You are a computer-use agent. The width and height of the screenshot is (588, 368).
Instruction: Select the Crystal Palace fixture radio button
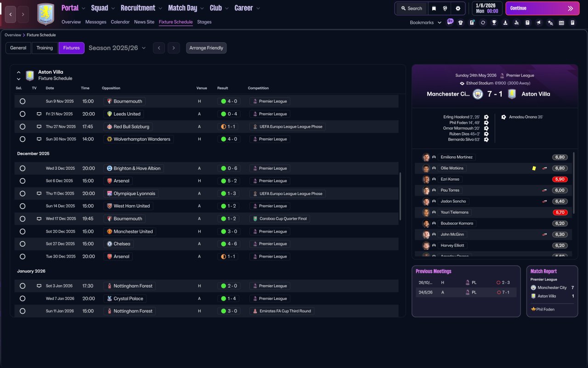point(23,299)
